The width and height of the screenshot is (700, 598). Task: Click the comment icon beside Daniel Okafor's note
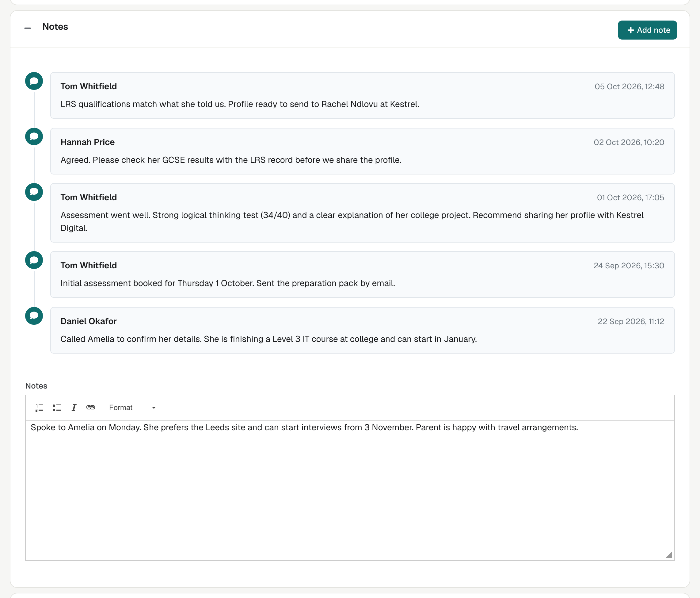34,316
